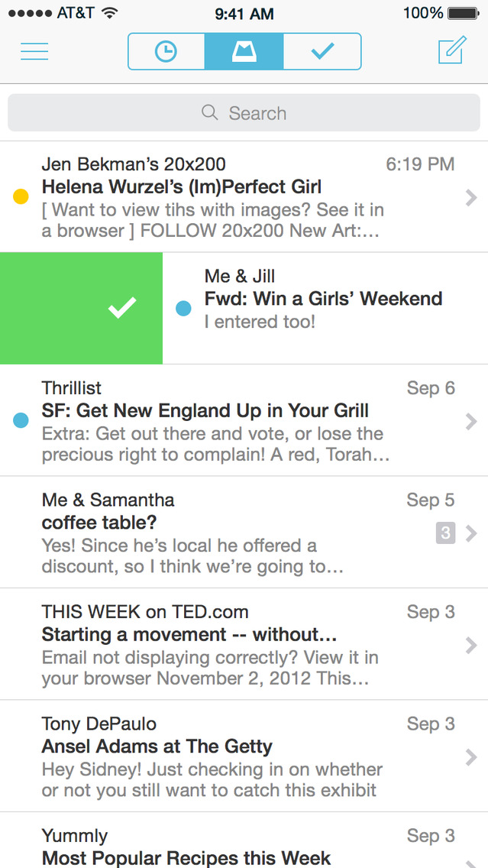Open Most Popular Recipes this Week email
This screenshot has width=488, height=868.
(186, 857)
